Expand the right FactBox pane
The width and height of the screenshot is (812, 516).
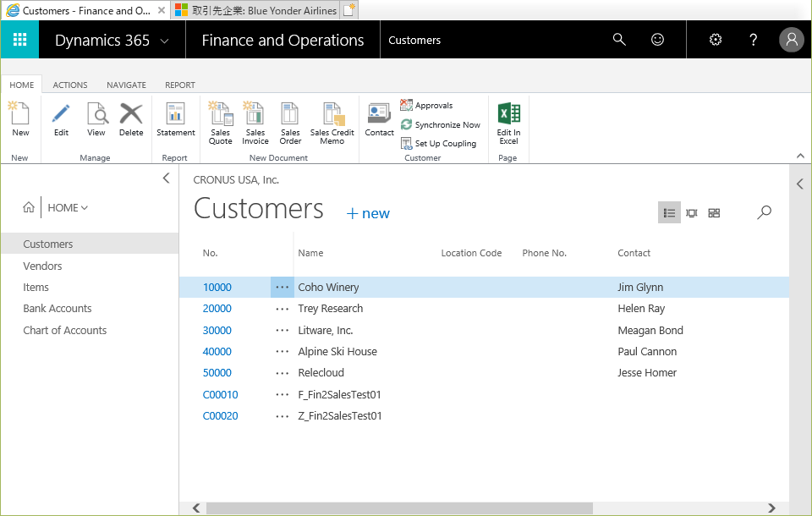point(800,184)
